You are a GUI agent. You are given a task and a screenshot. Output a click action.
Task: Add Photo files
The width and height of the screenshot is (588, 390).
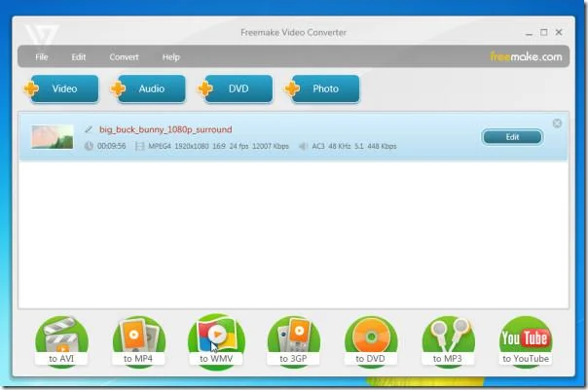point(322,89)
